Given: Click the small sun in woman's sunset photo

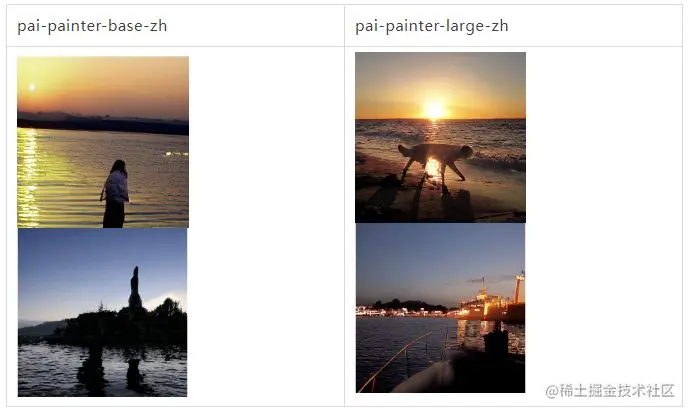Looking at the screenshot, I should pos(32,87).
